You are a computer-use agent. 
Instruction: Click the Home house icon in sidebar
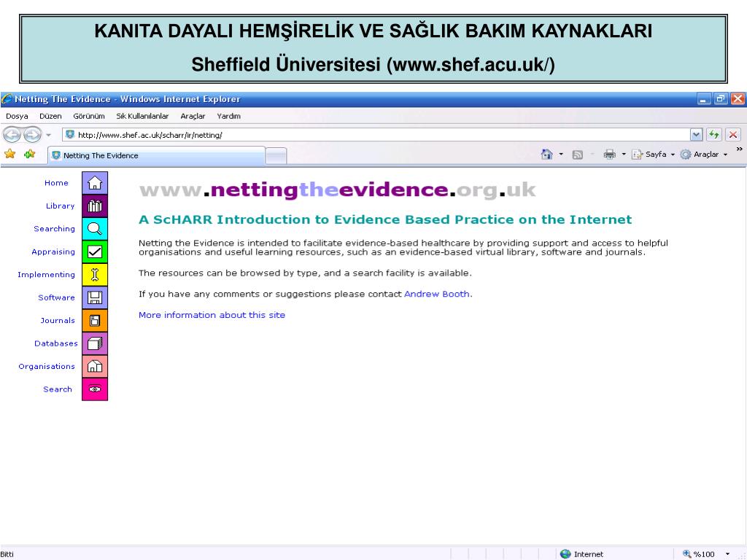(x=95, y=183)
